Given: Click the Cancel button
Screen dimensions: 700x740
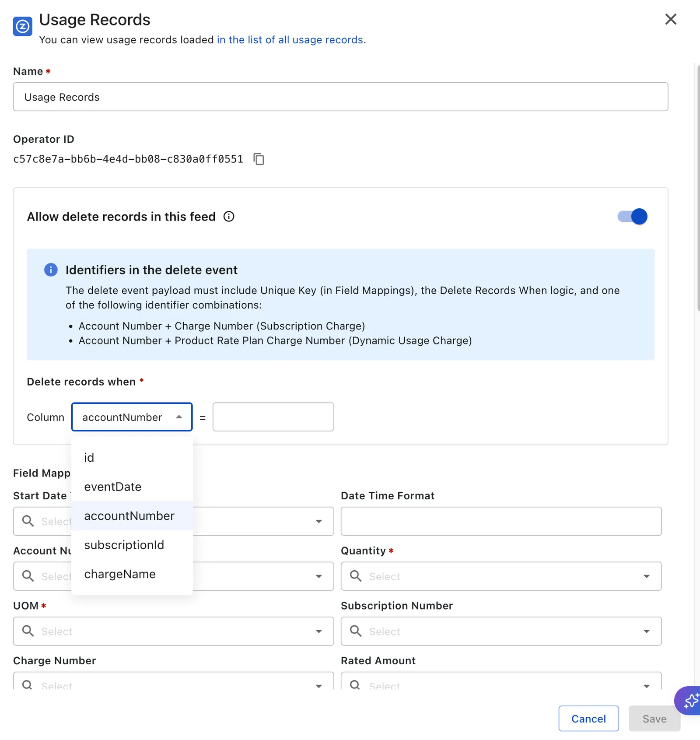Looking at the screenshot, I should [x=588, y=719].
